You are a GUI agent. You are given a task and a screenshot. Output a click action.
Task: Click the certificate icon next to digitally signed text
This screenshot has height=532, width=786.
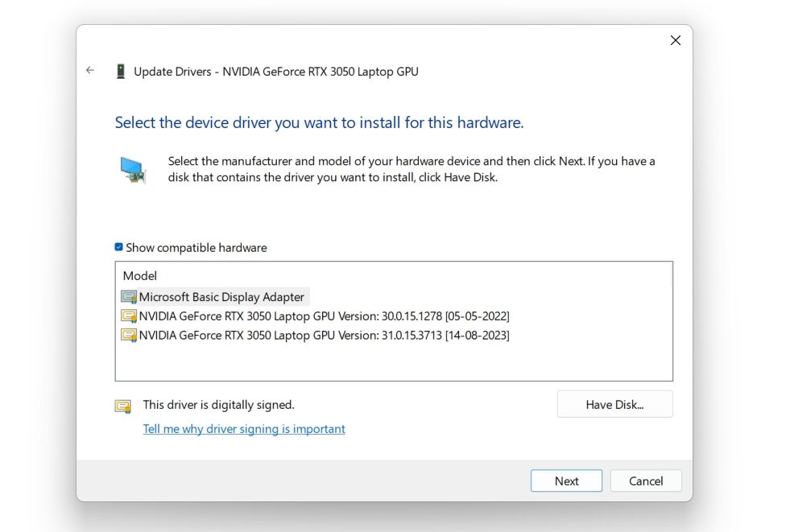(x=122, y=406)
